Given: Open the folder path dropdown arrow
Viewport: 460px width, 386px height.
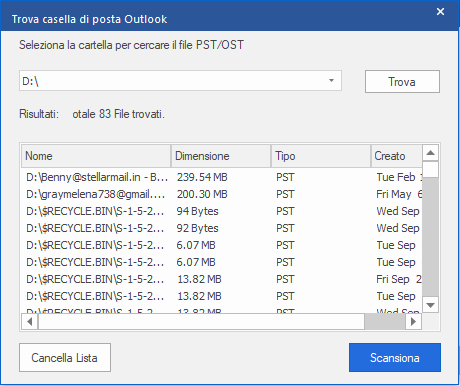Looking at the screenshot, I should click(331, 81).
